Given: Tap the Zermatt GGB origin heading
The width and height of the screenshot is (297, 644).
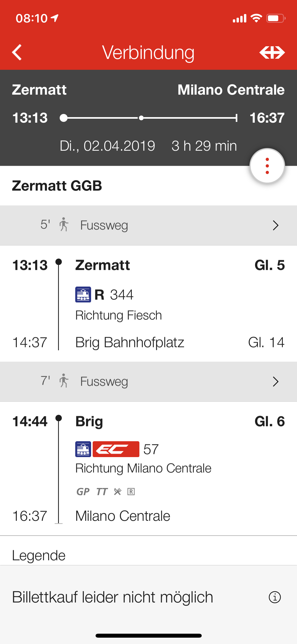Looking at the screenshot, I should [57, 186].
